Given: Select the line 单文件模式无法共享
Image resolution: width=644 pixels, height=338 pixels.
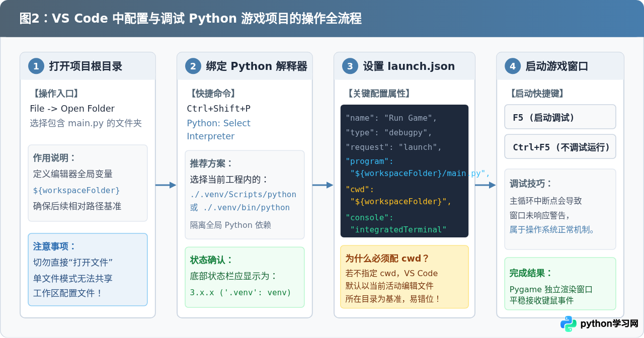Looking at the screenshot, I should (73, 278).
